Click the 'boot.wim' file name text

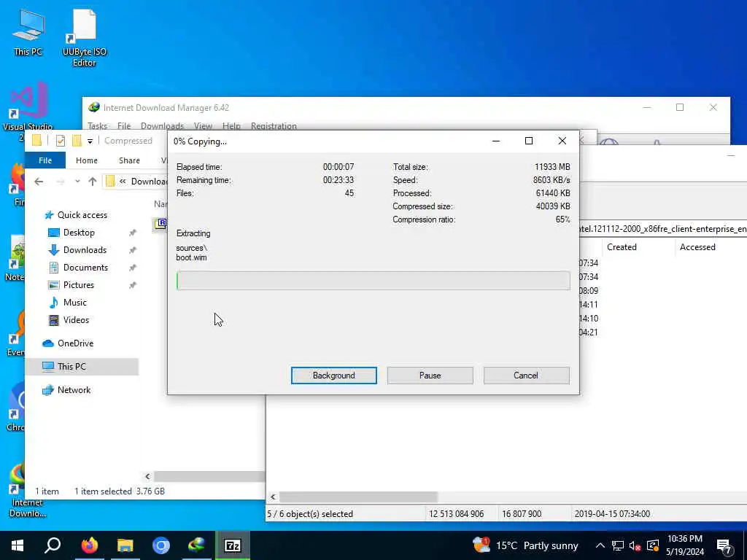click(192, 257)
